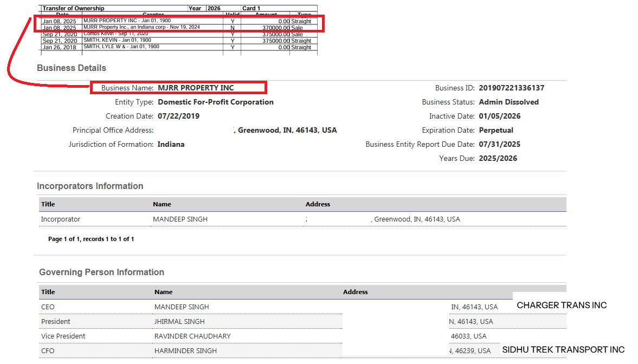Click Report Due Date 07/31/2025

(x=500, y=145)
